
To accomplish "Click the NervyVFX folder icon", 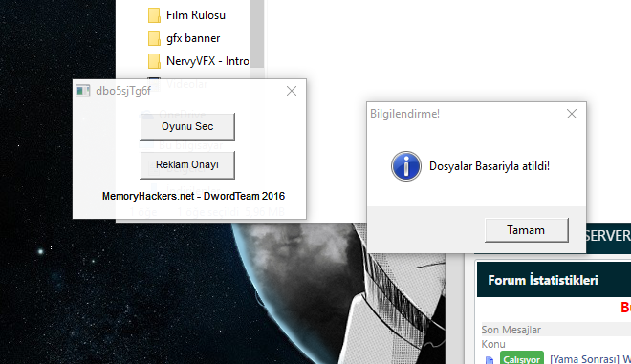I will (x=154, y=61).
